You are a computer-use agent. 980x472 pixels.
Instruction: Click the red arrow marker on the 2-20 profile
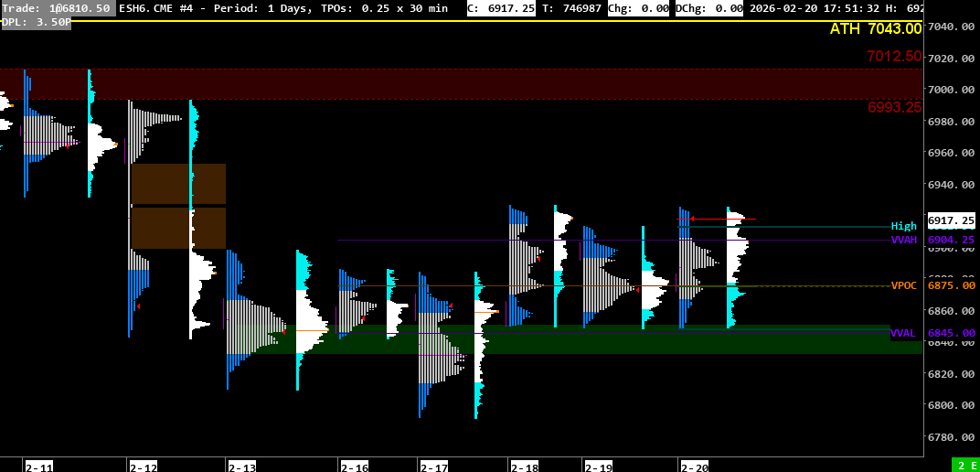[693, 218]
